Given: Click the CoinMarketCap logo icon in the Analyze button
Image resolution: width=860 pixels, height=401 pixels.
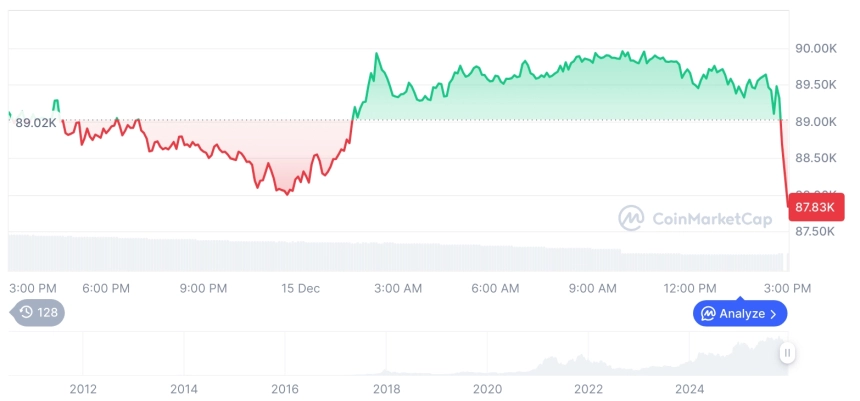Looking at the screenshot, I should (708, 314).
